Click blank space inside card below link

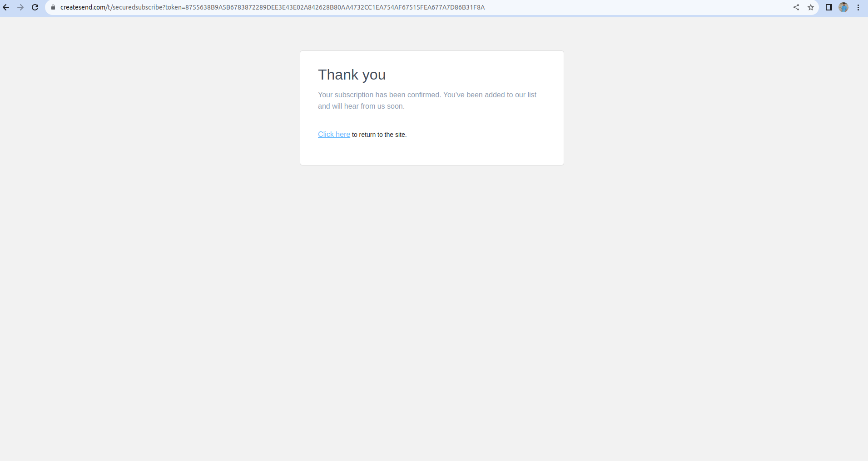point(432,152)
